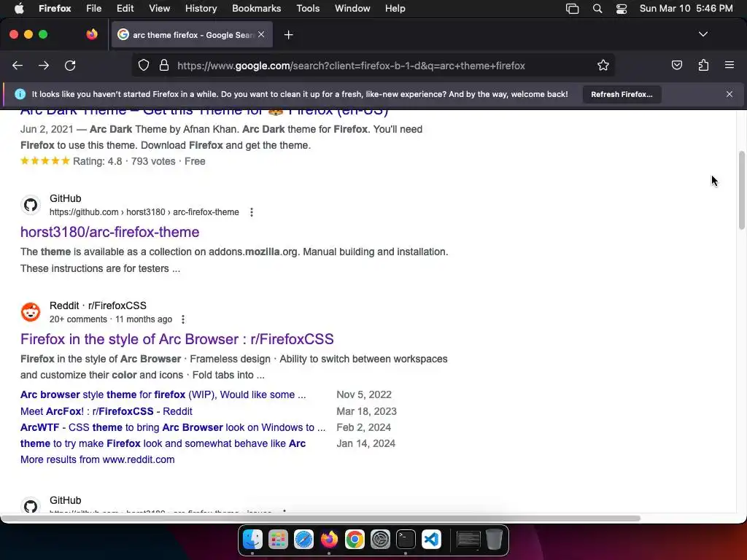Screen dimensions: 747x560
Task: Open the Window menu
Action: point(352,9)
